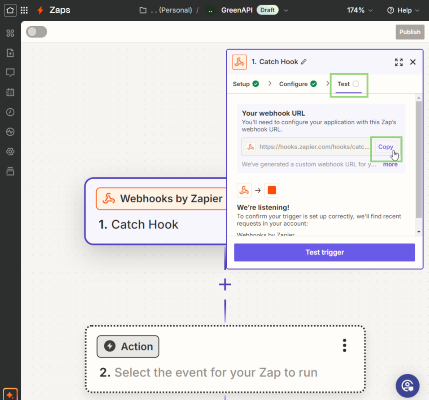Expand the step editor panel to fullscreen
The image size is (429, 400).
pos(399,62)
